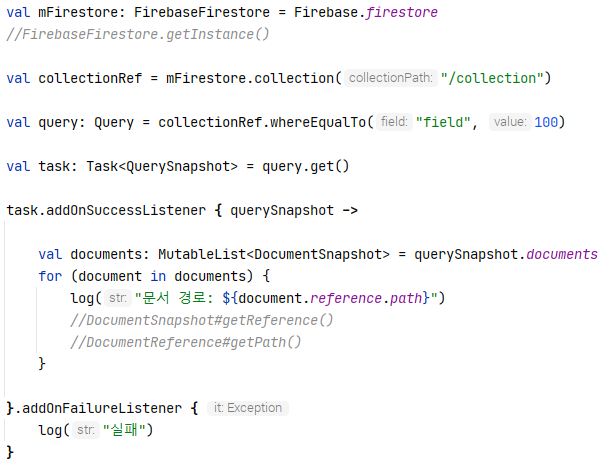The image size is (608, 469).
Task: Click addOnSuccessListener method name
Action: tap(126, 210)
